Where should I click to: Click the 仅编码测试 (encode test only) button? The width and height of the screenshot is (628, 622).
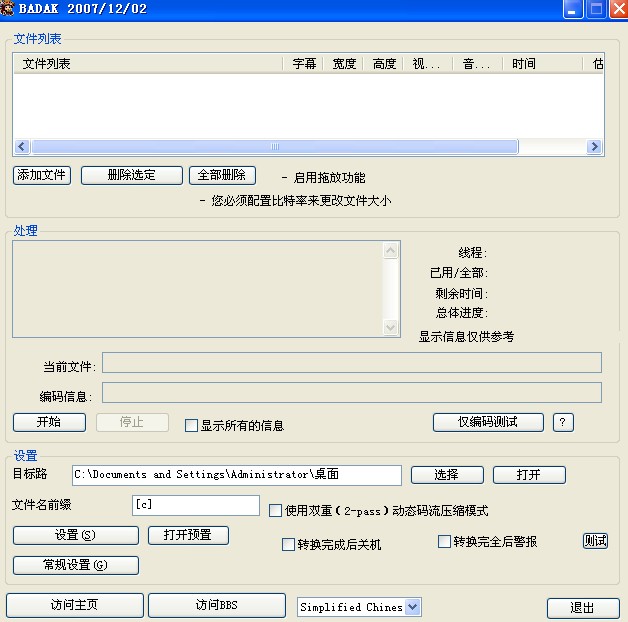point(488,422)
